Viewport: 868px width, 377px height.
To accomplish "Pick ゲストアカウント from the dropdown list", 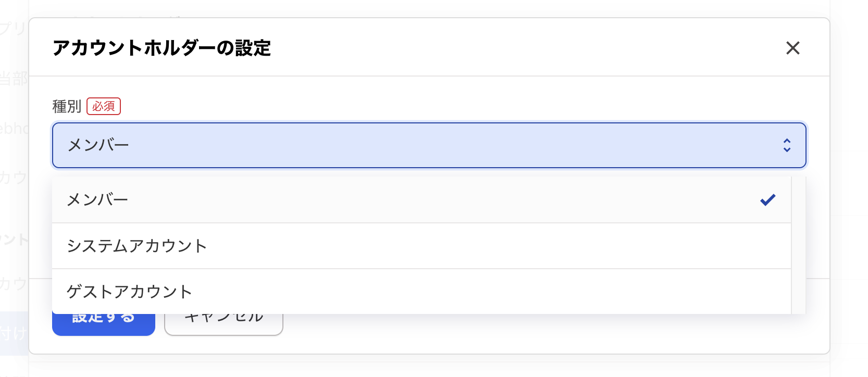I will click(130, 292).
